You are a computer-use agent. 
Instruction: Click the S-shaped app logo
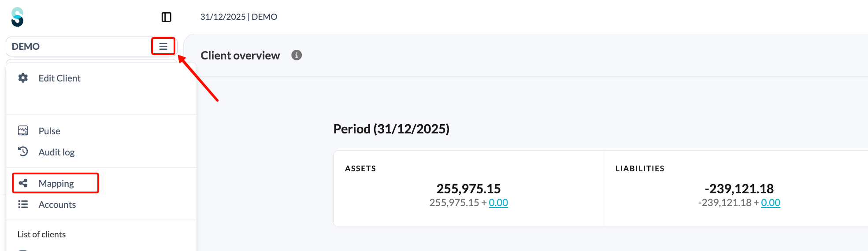click(x=17, y=17)
